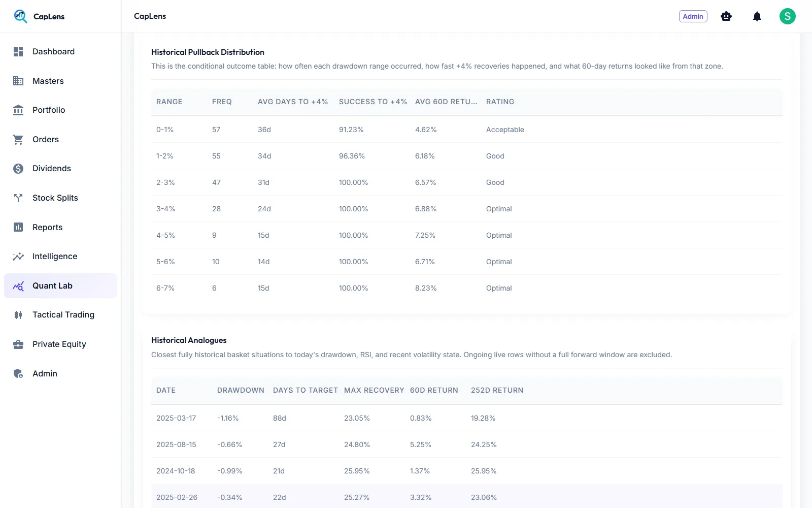
Task: Select the 2025-08-15 analogue date
Action: [176, 444]
